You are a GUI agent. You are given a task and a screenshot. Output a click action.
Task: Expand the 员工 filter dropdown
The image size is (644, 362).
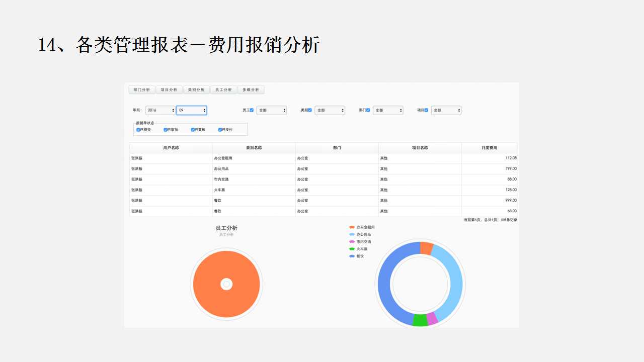[x=272, y=110]
